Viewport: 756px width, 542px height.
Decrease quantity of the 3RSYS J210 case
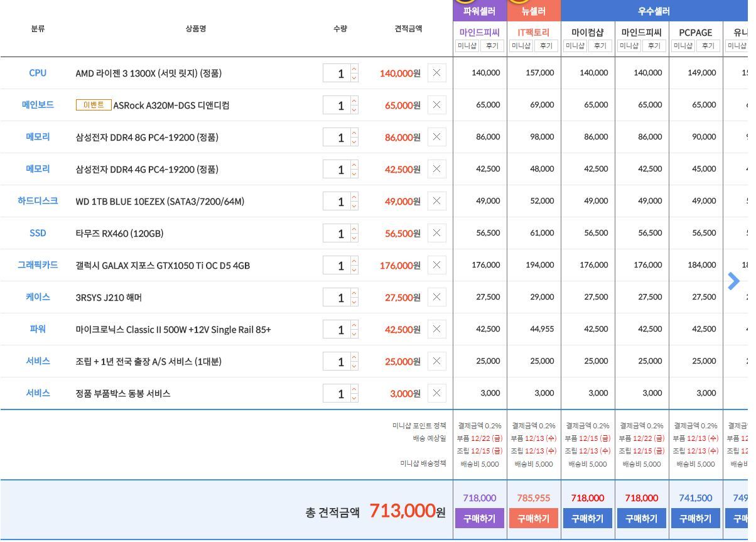click(x=354, y=301)
